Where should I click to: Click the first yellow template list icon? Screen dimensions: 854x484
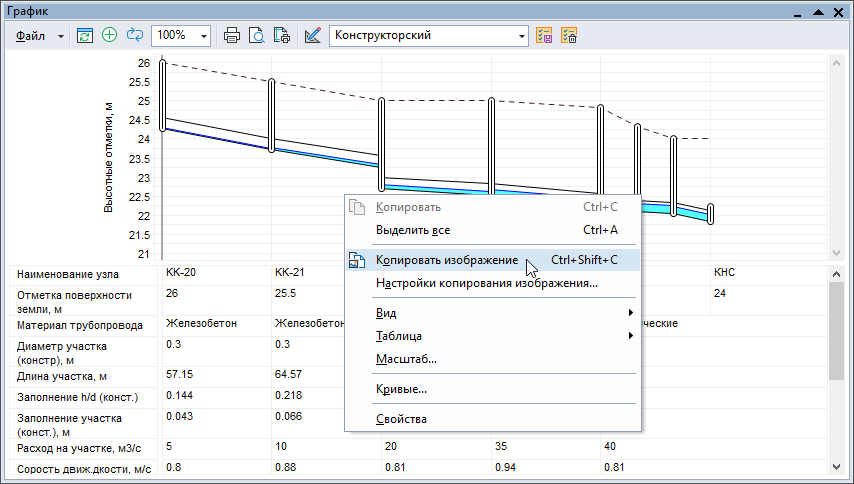[545, 35]
